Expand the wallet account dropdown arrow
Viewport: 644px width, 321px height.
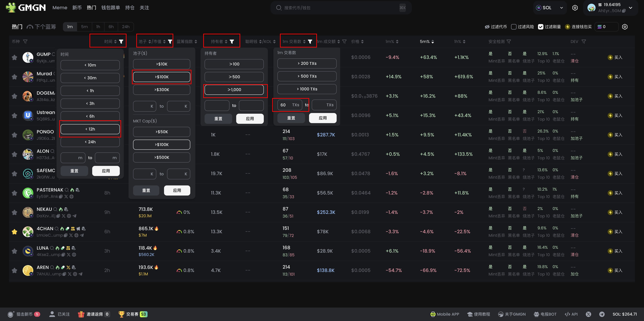tap(631, 8)
